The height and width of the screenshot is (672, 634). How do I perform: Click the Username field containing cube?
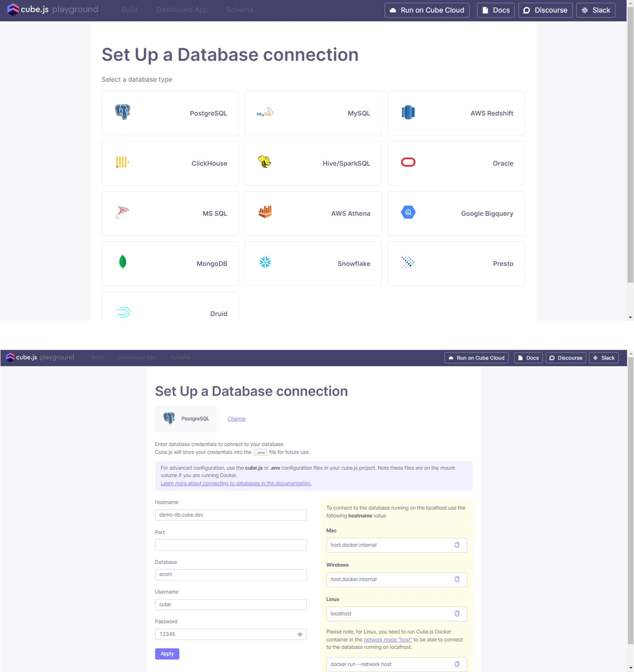[x=231, y=605]
